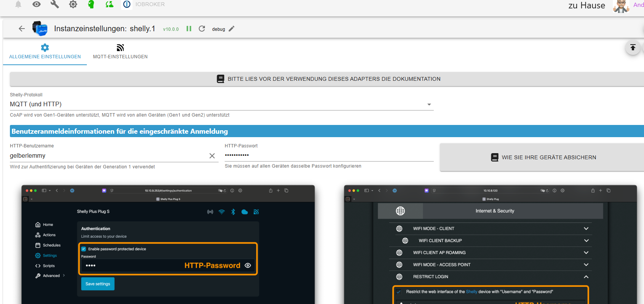Click the ioBroker logo

(127, 4)
